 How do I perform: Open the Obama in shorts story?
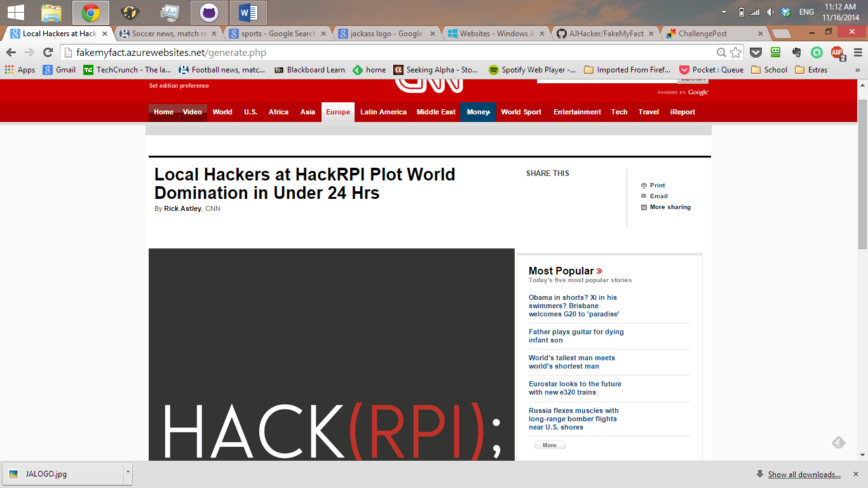click(574, 306)
